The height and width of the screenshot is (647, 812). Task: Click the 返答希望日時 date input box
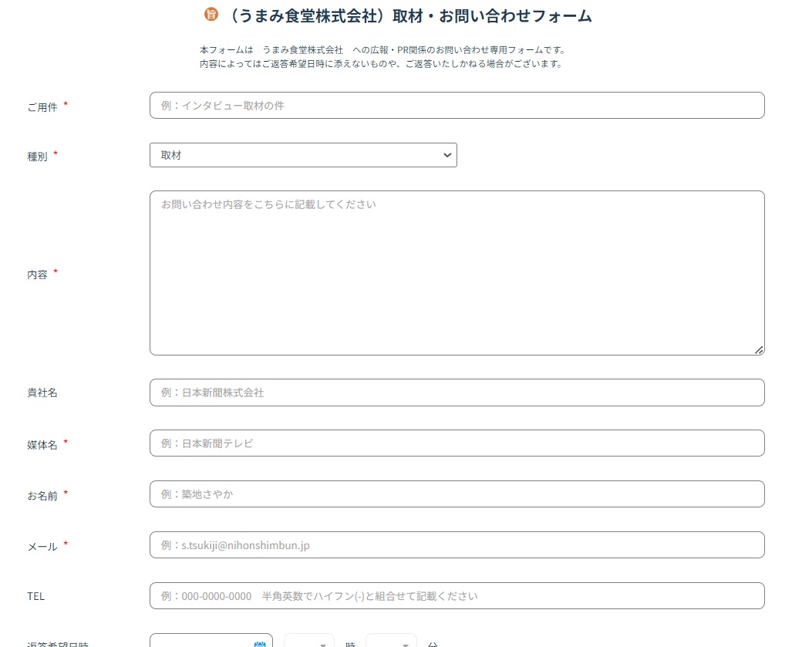(202, 642)
